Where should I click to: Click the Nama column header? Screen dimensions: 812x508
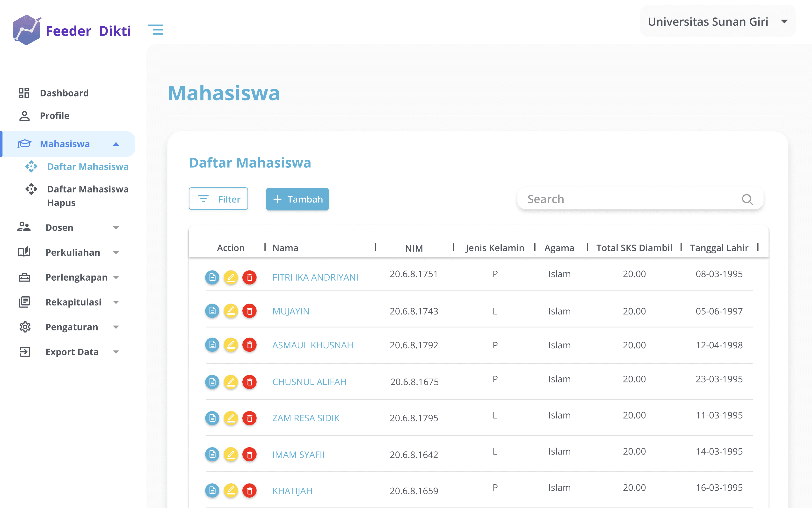click(x=285, y=248)
